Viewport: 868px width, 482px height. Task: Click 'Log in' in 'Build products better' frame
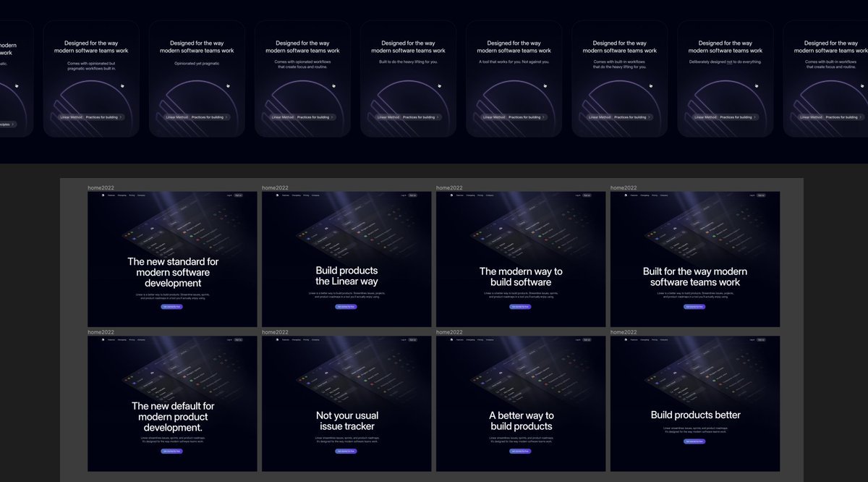click(x=753, y=339)
